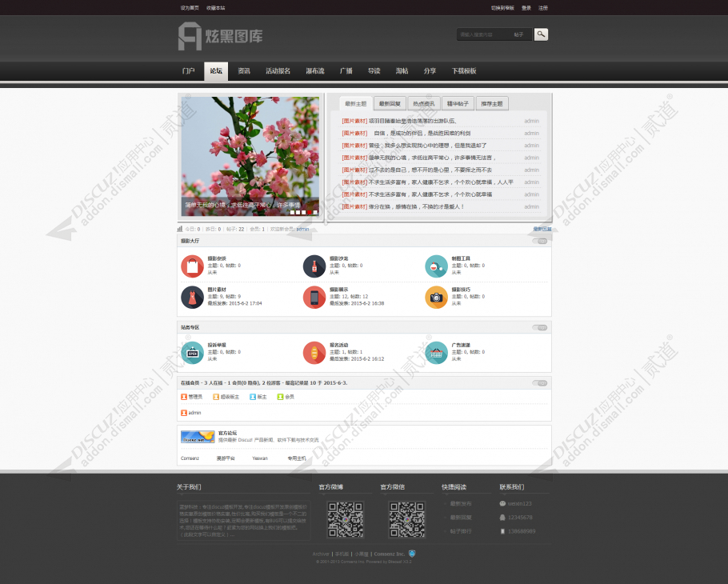
Task: Click the 官方微信 QR code
Action: point(406,519)
